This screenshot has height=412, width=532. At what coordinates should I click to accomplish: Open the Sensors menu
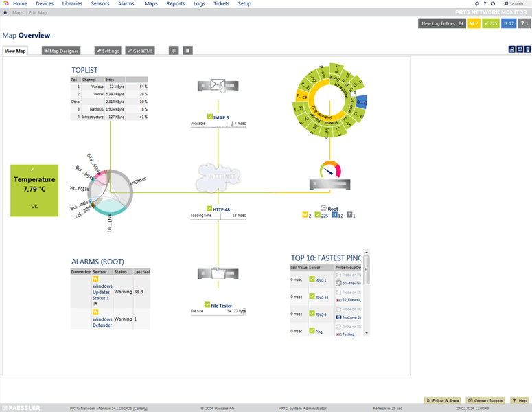tap(100, 3)
